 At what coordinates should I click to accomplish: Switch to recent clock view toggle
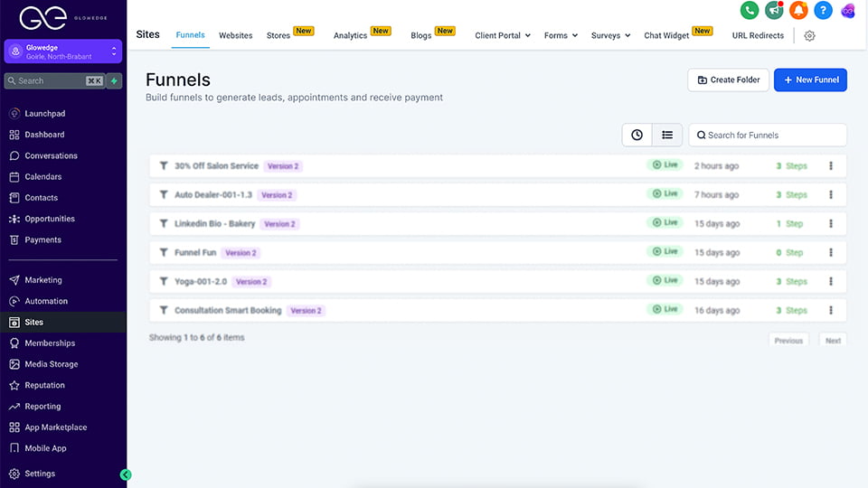637,135
